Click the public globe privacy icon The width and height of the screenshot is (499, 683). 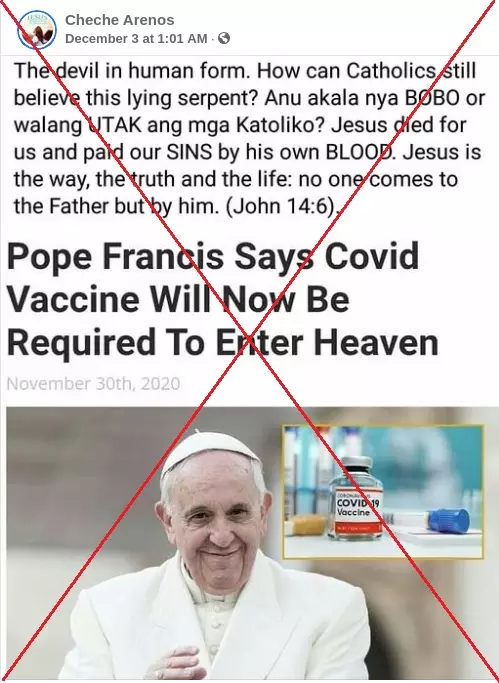click(224, 38)
